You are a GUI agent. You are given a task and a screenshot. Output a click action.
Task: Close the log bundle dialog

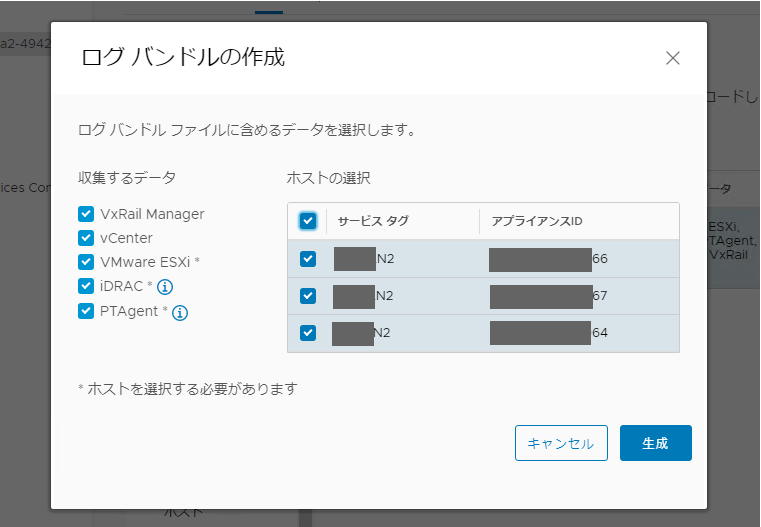[673, 58]
